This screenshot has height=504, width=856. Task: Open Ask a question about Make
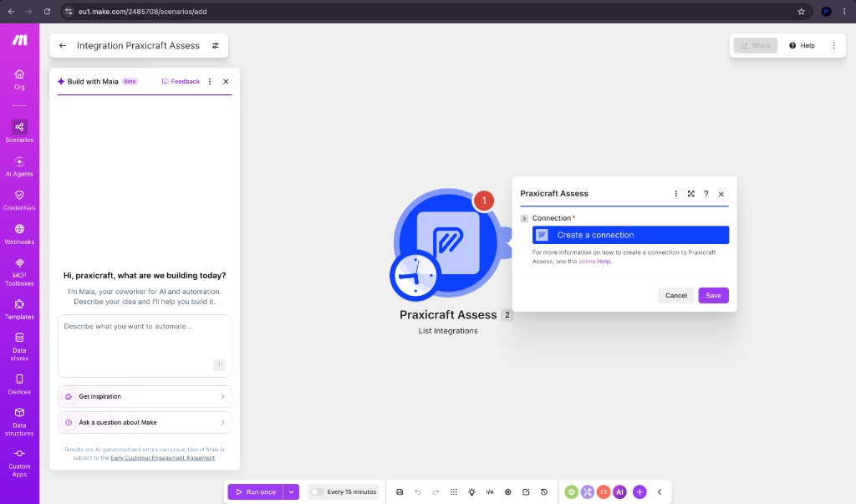pyautogui.click(x=145, y=423)
